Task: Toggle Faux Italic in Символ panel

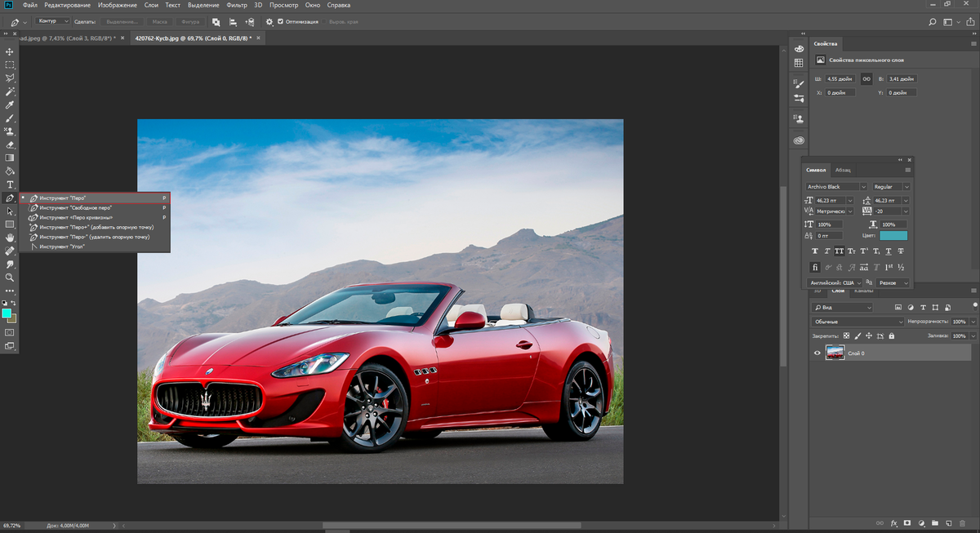Action: [x=827, y=251]
